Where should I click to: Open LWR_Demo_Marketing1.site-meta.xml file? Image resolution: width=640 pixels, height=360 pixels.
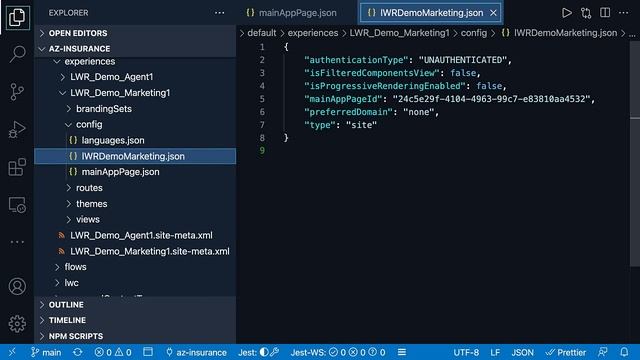tap(149, 251)
